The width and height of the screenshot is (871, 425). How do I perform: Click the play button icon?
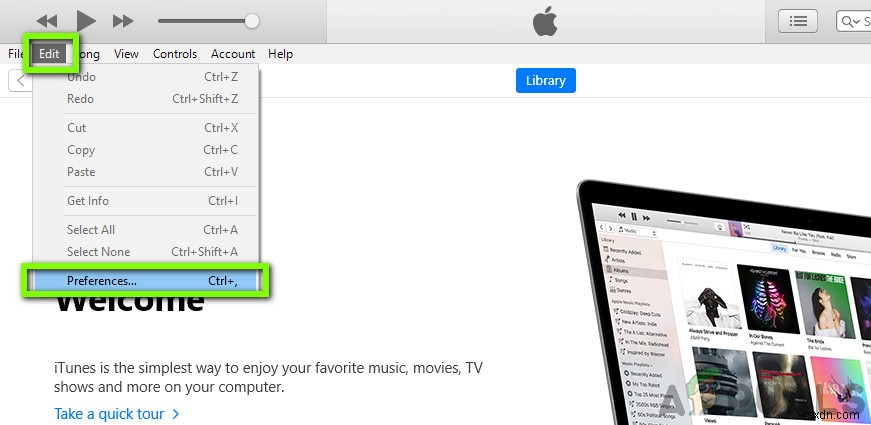[86, 21]
